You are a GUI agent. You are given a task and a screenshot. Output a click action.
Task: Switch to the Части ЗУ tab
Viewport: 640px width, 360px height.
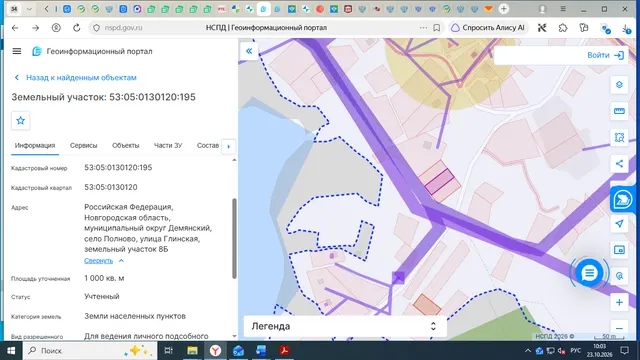[x=168, y=145]
